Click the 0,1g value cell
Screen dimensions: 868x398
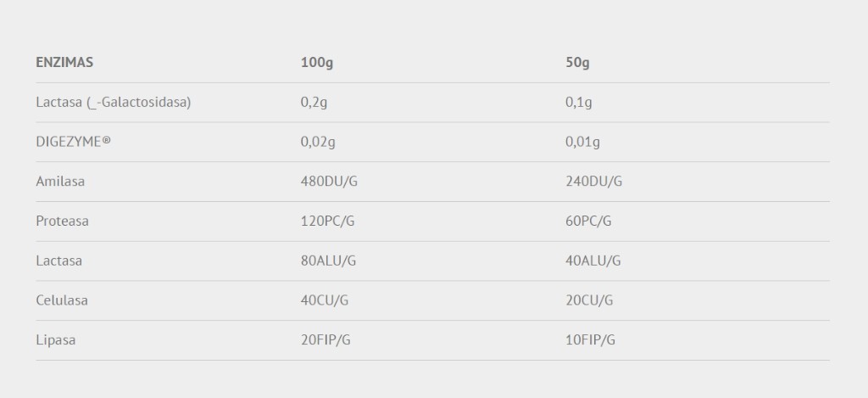point(578,103)
